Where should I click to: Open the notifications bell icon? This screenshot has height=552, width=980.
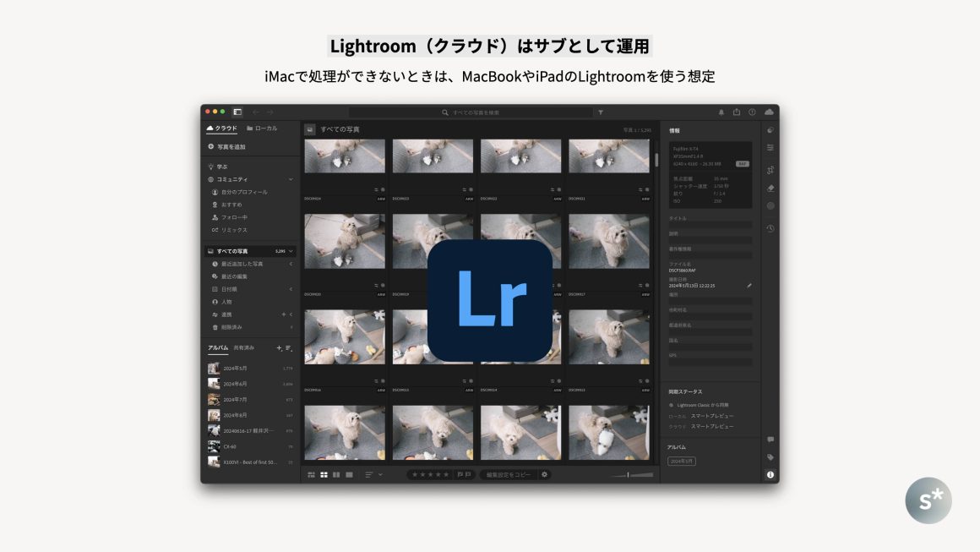pos(721,112)
